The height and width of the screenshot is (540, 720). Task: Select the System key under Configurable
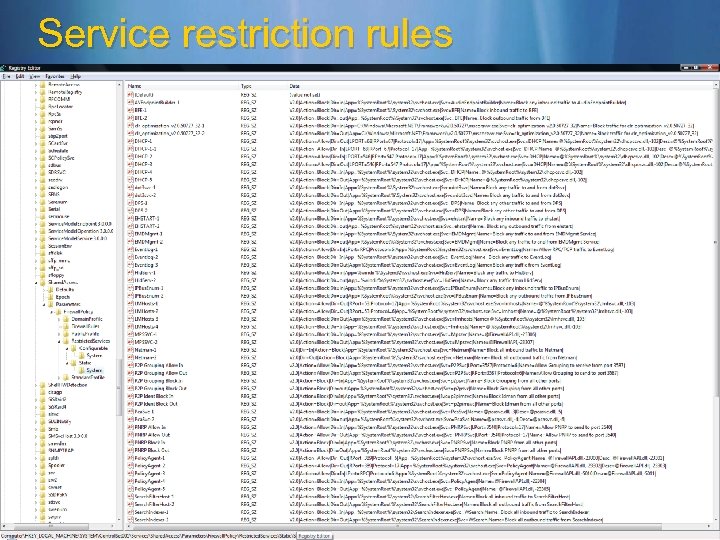point(94,355)
